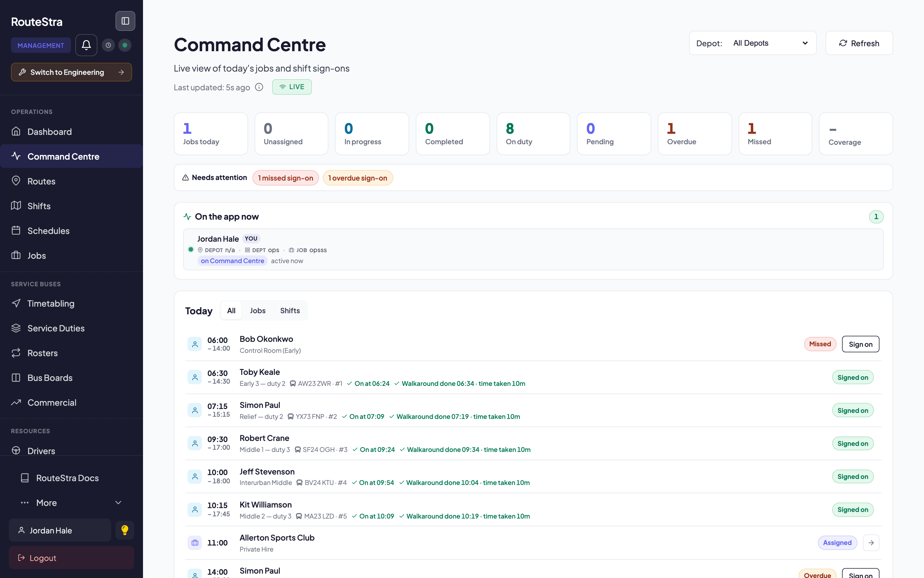This screenshot has width=924, height=578.
Task: Click Toby Keale's Signed on badge
Action: (853, 377)
